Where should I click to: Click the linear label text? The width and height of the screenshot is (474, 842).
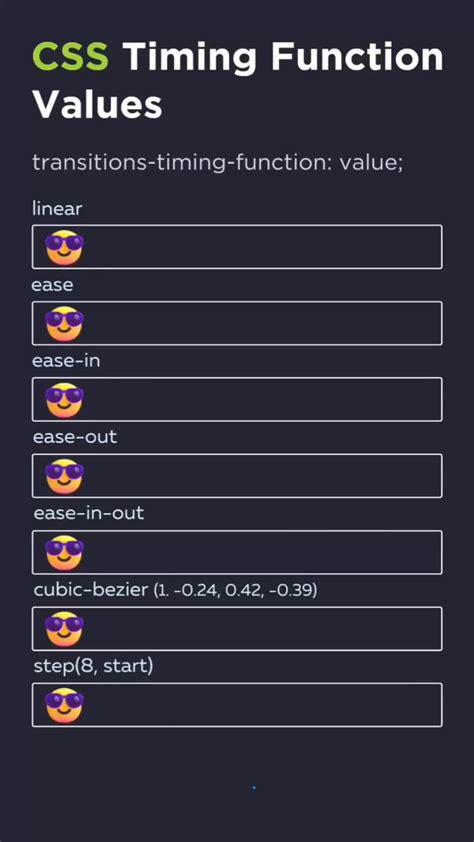57,208
